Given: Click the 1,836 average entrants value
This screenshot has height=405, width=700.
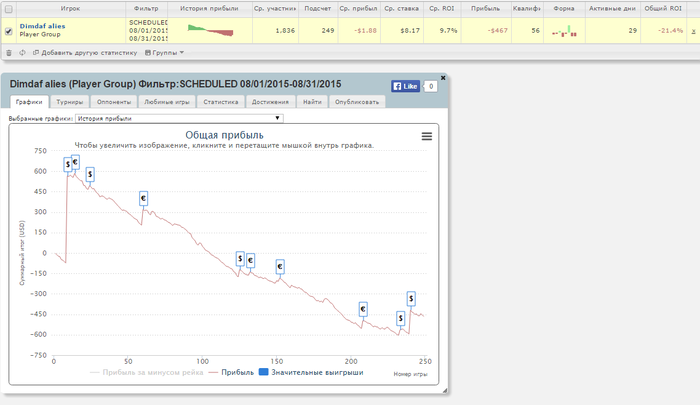Looking at the screenshot, I should [285, 31].
